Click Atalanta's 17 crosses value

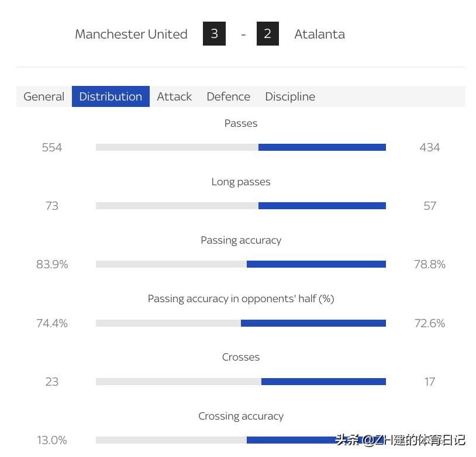(430, 382)
